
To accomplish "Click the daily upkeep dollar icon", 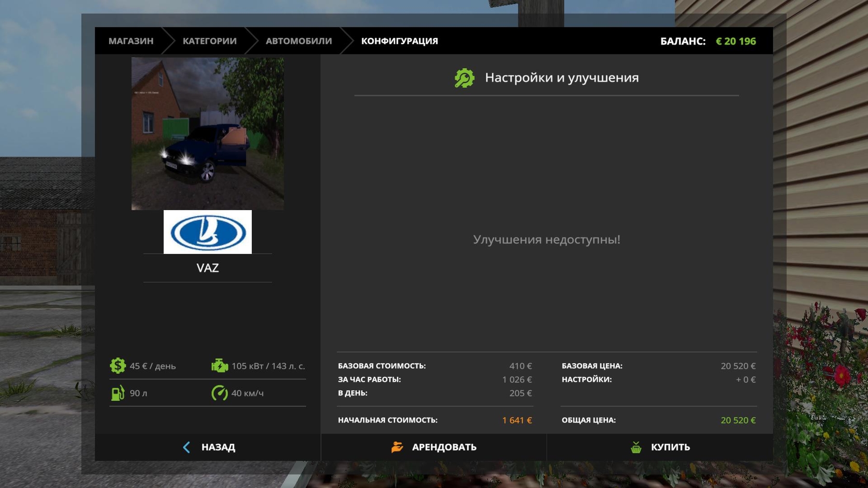I will click(x=118, y=366).
